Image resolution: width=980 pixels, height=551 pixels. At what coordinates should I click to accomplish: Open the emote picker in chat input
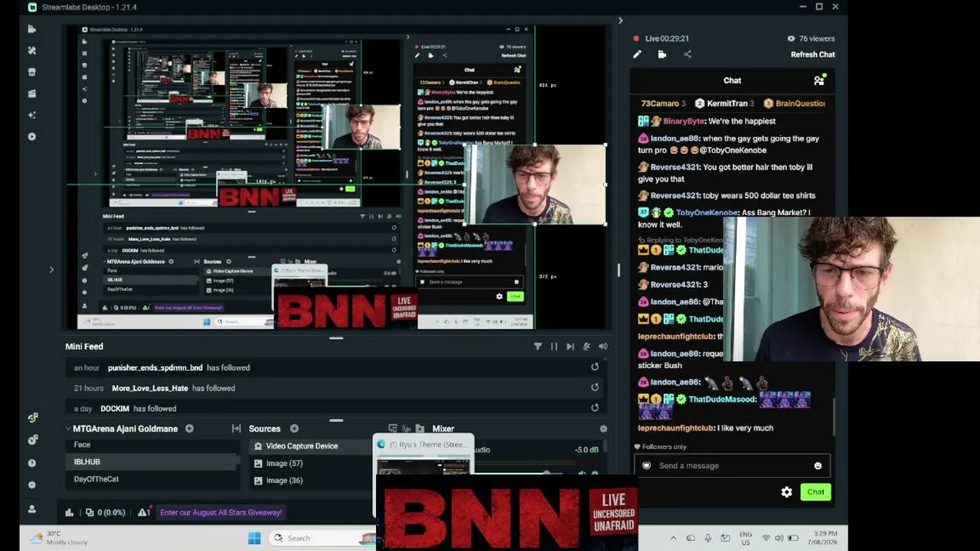(x=818, y=465)
